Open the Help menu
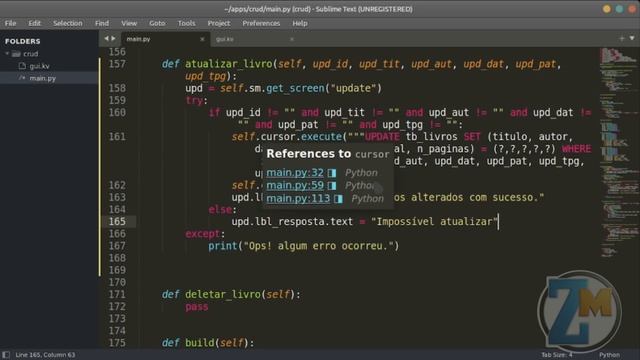The image size is (640, 360). point(300,23)
